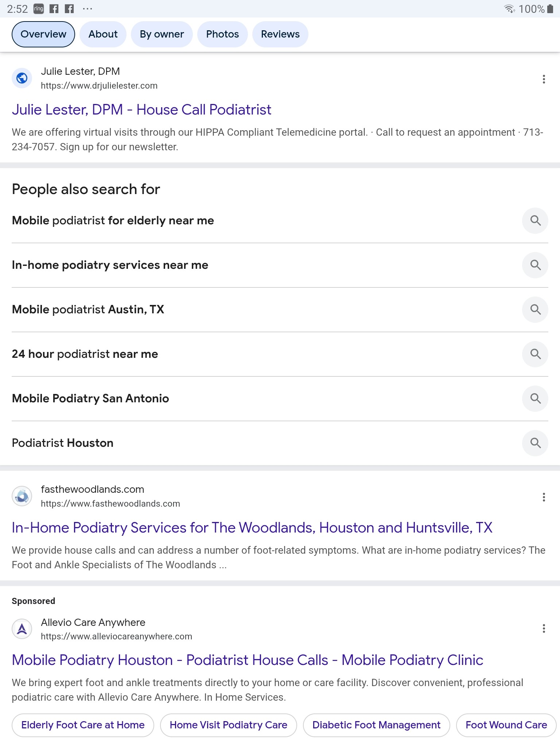Viewport: 560px width, 747px height.
Task: Click the Allevio Care Anywhere logo icon
Action: coord(22,629)
